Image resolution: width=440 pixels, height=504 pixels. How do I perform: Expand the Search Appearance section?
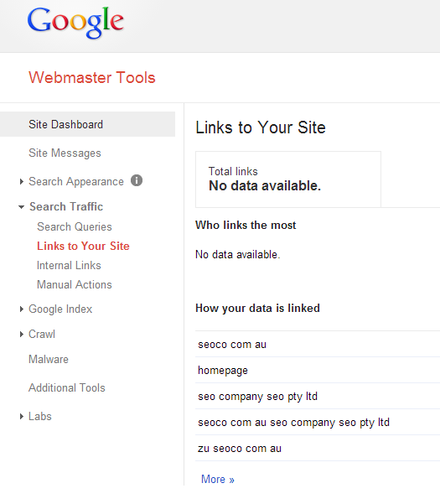pyautogui.click(x=21, y=182)
